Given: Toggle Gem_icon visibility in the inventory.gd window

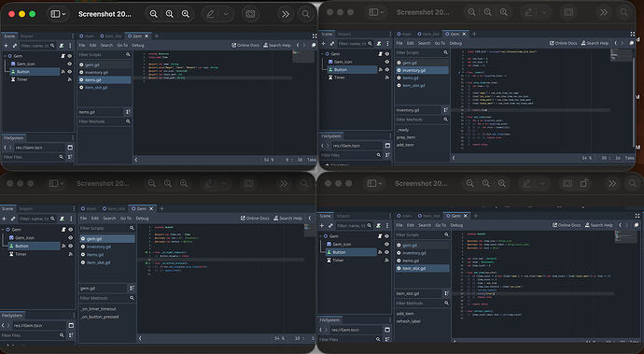Looking at the screenshot, I should point(387,62).
